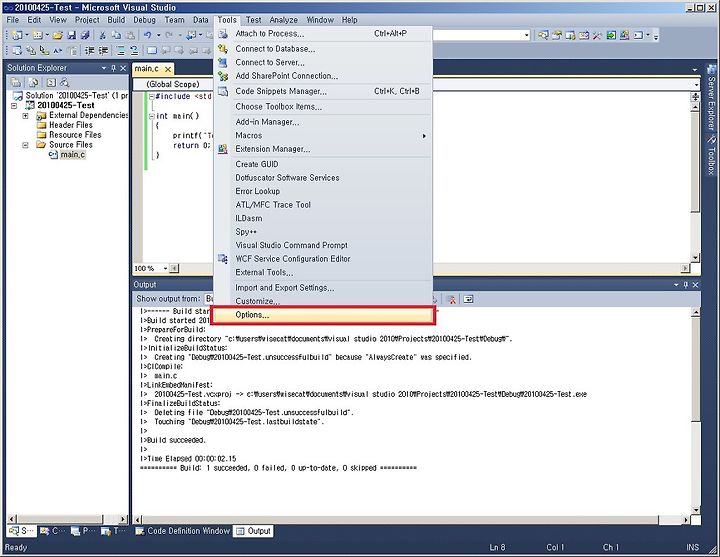This screenshot has width=720, height=557.
Task: Open the Output panel window position dropdown
Action: pos(676,285)
